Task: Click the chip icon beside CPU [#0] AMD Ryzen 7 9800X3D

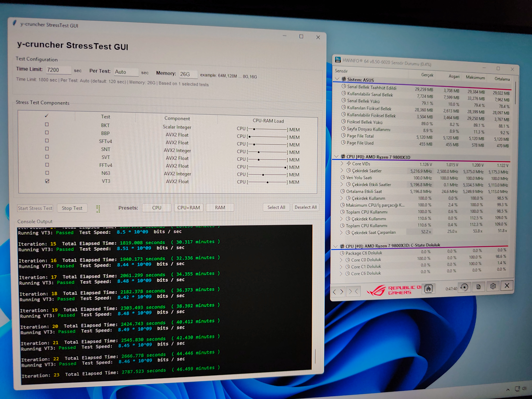Action: [x=343, y=156]
